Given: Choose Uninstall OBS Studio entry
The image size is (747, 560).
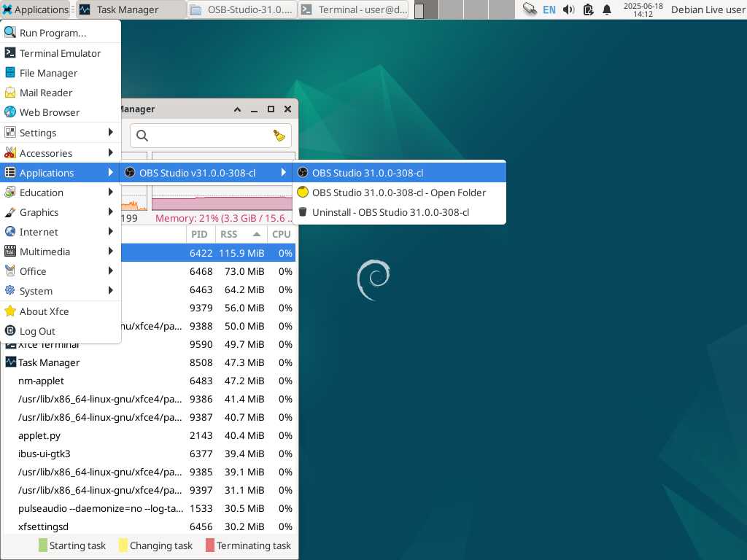Looking at the screenshot, I should (399, 212).
